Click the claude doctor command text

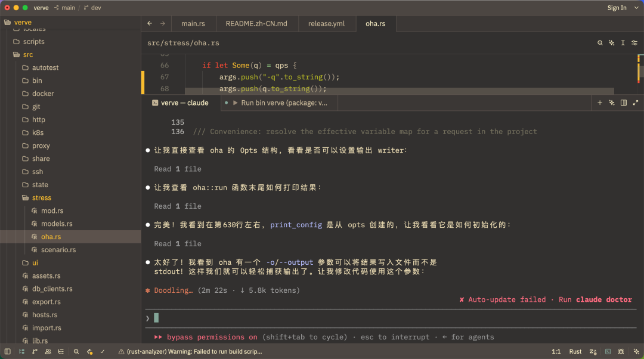tap(603, 299)
